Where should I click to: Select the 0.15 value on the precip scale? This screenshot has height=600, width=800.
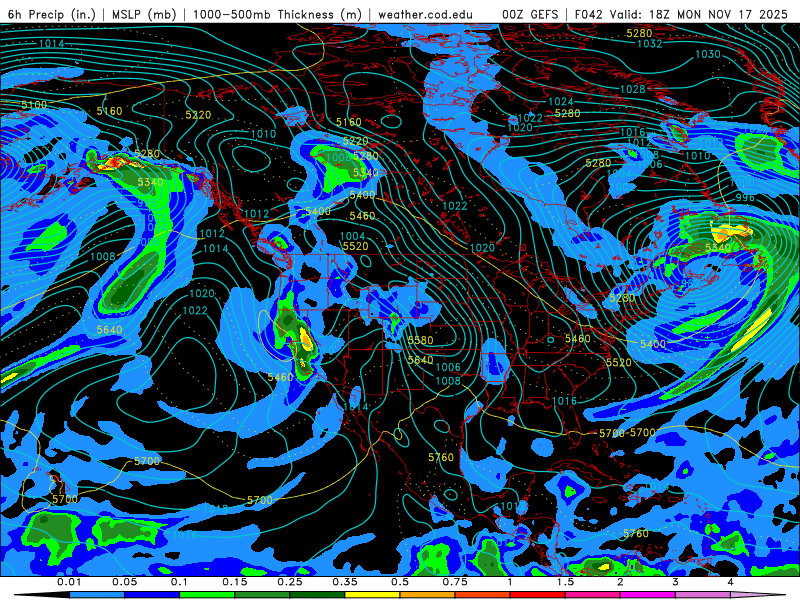click(235, 582)
